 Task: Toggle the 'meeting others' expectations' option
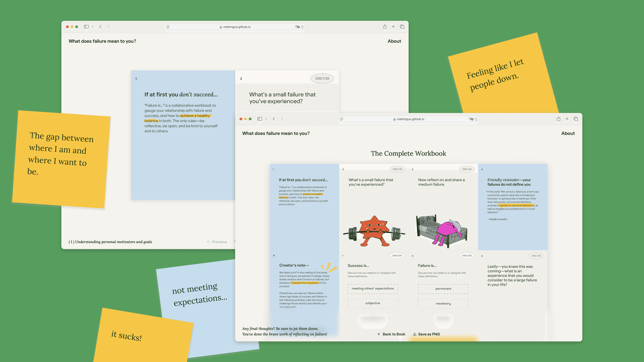pos(373,289)
